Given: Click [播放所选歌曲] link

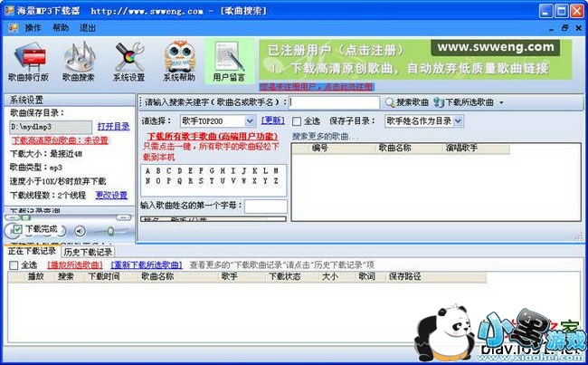Looking at the screenshot, I should tap(75, 265).
